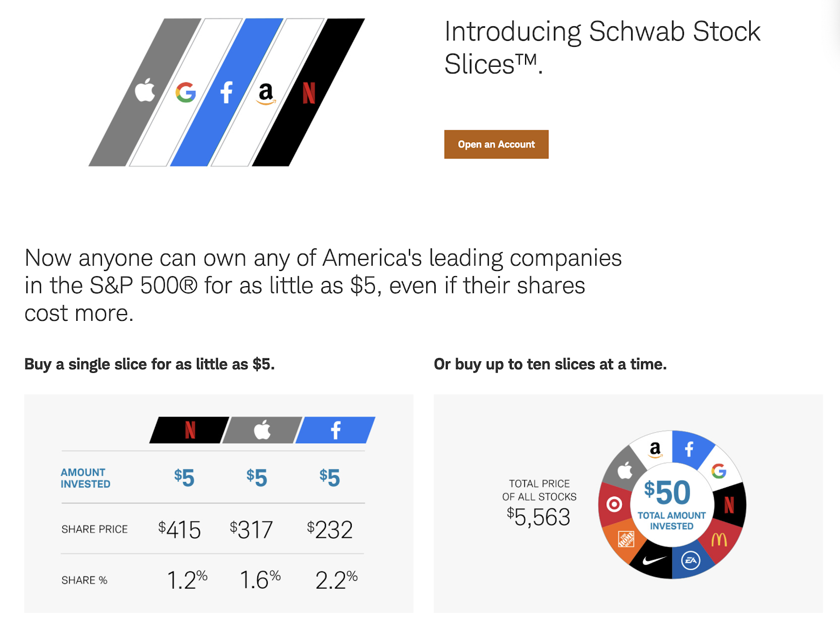This screenshot has height=628, width=840.
Task: Select the McDonald's slice in the wheel
Action: coord(719,539)
